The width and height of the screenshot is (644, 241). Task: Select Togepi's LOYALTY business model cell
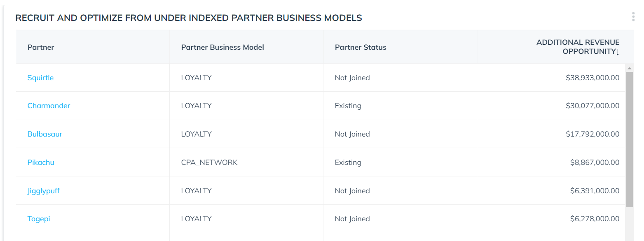pyautogui.click(x=246, y=219)
